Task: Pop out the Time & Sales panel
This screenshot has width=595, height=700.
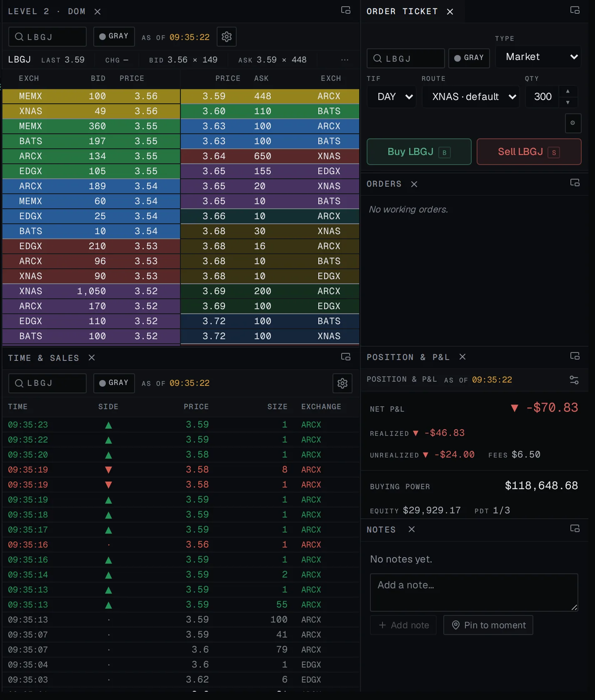Action: click(346, 357)
